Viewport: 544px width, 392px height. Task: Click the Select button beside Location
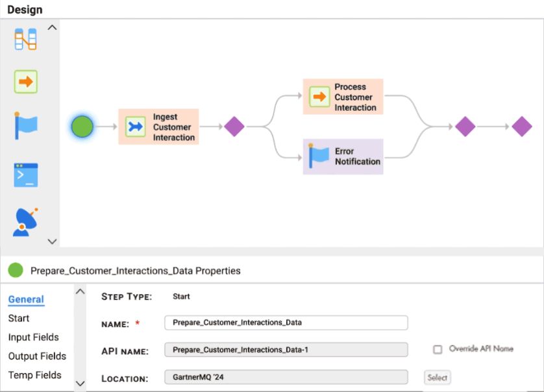[x=437, y=378]
